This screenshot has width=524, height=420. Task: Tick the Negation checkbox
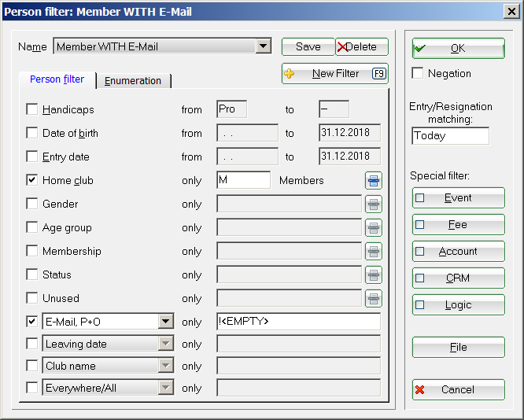[x=419, y=73]
